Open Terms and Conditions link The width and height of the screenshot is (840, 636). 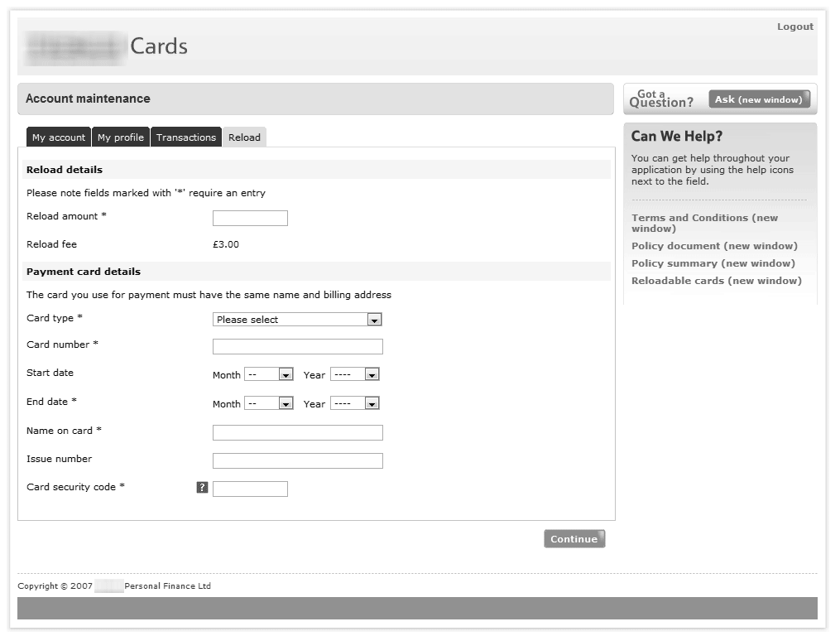click(704, 223)
